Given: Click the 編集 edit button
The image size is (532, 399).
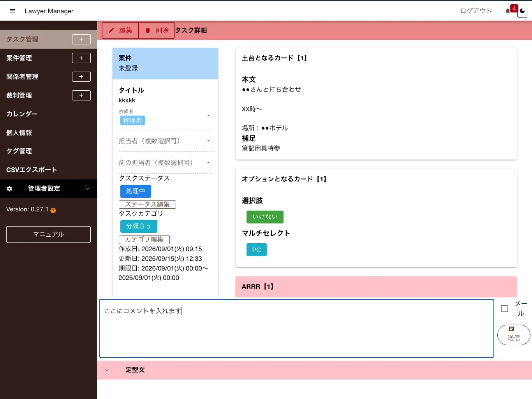Looking at the screenshot, I should tap(120, 30).
